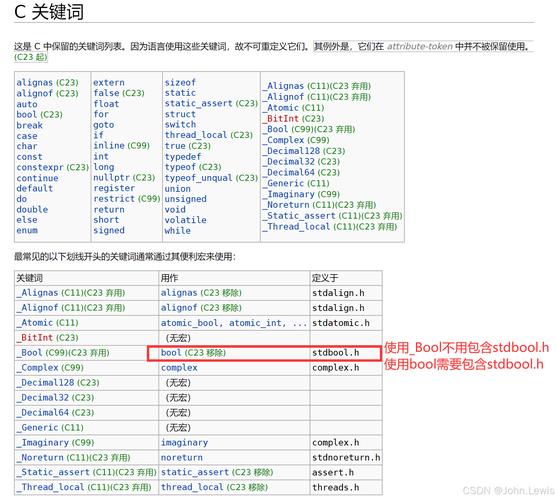Click the continue keyword link

pyautogui.click(x=37, y=178)
